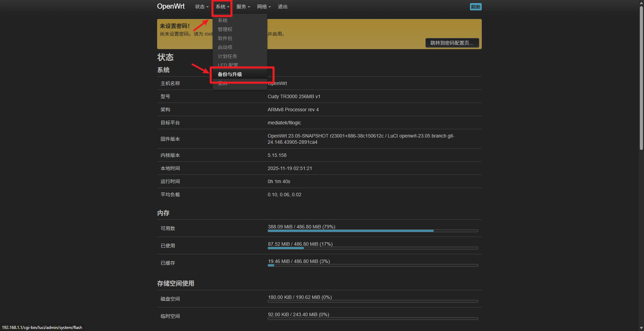Click the 已使用 memory progress bar
This screenshot has width=644, height=331.
point(373,248)
